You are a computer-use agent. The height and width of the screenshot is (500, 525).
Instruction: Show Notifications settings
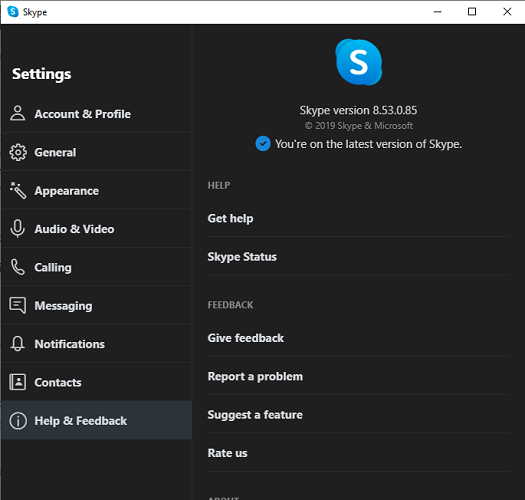coord(96,344)
